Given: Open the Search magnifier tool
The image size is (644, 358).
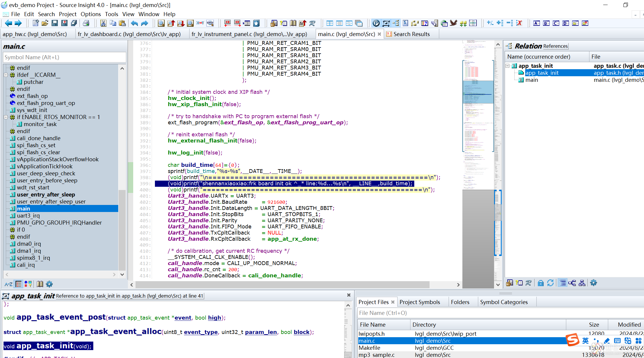Looking at the screenshot, I should click(x=161, y=23).
